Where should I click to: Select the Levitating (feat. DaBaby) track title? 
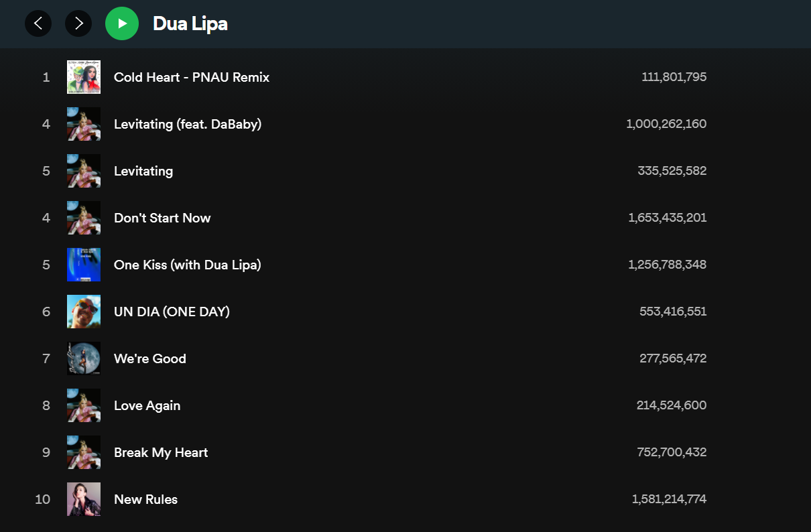point(188,124)
